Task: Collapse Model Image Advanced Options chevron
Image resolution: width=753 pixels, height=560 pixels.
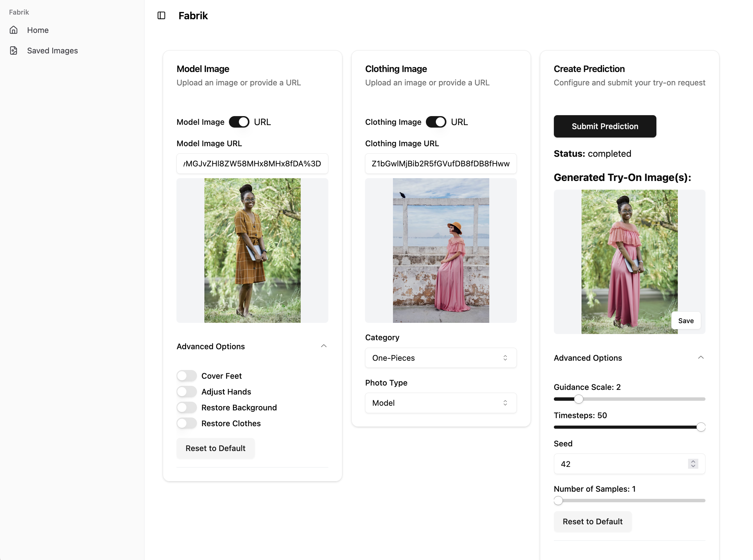Action: point(324,346)
